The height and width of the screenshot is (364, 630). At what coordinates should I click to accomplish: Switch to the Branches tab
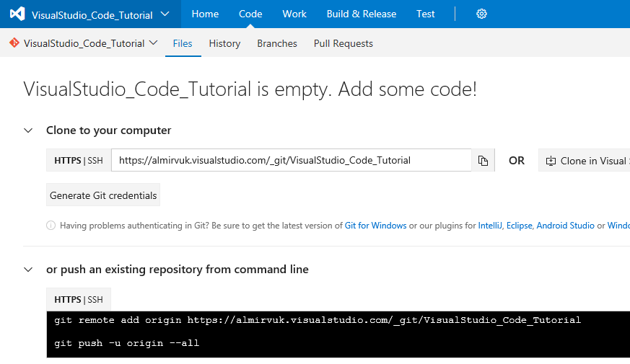tap(277, 43)
